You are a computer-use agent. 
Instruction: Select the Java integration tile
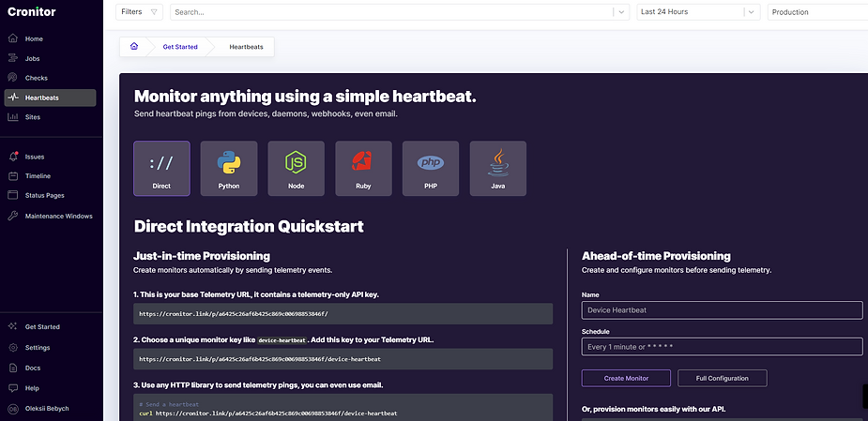498,168
